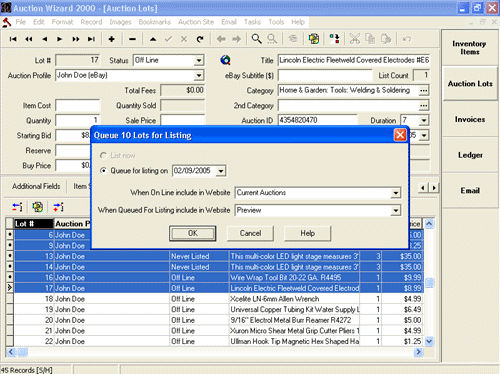Click the Item Cost field
The image size is (500, 374).
77,106
